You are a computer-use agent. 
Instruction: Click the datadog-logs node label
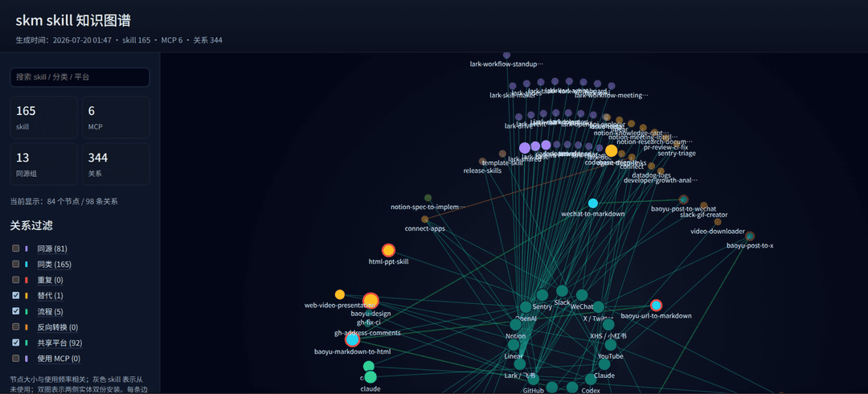coord(651,175)
